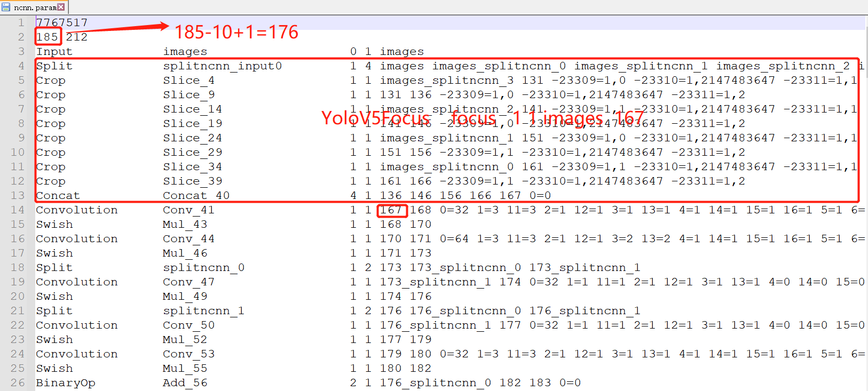Click layer name splitncnn_1 on line 21

pyautogui.click(x=204, y=310)
